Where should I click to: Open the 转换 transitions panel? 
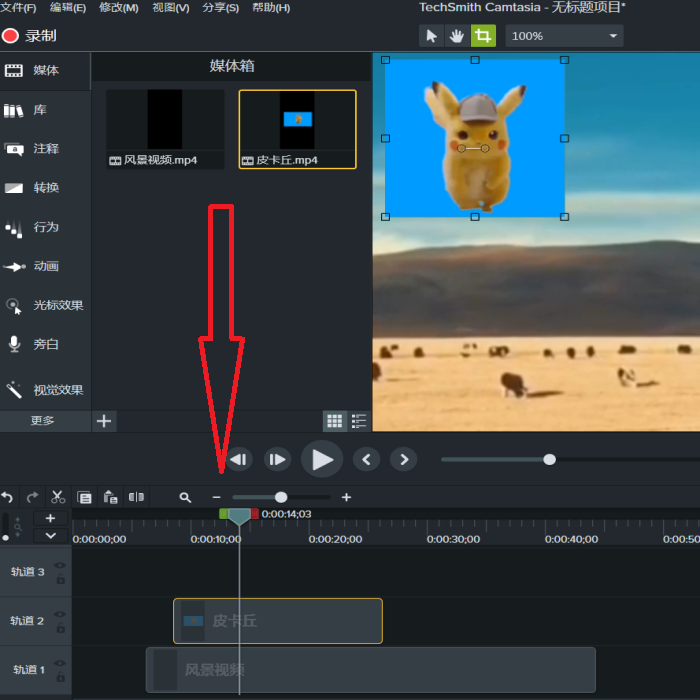pyautogui.click(x=45, y=188)
